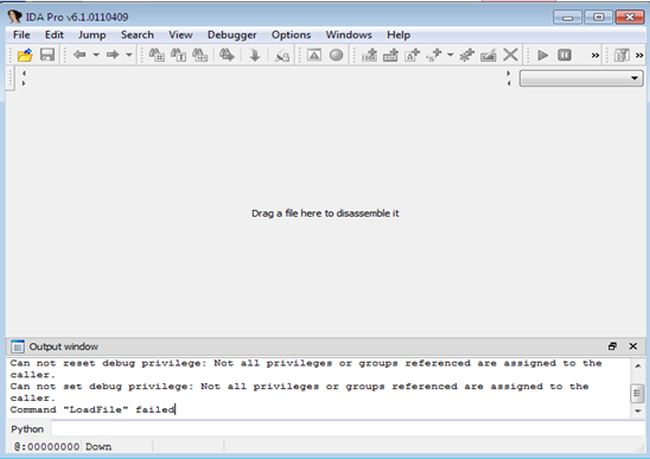Click the Output window scrollbar thumb
This screenshot has height=459, width=650.
pos(638,393)
